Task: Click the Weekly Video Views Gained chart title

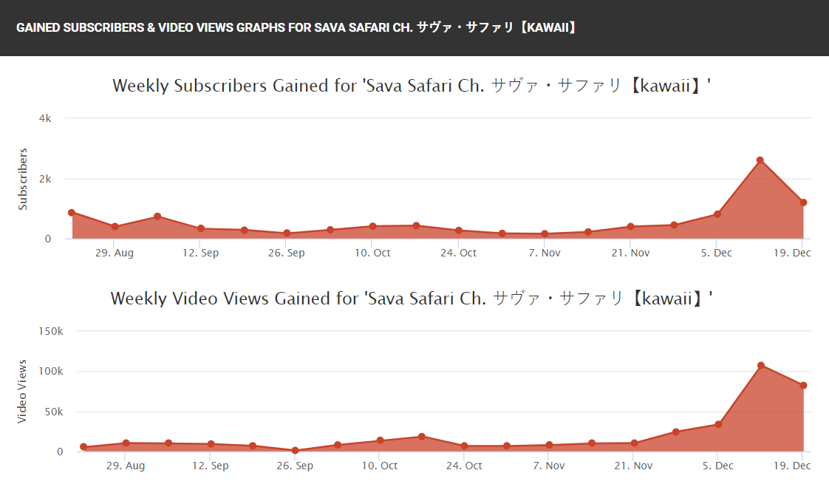Action: click(412, 299)
